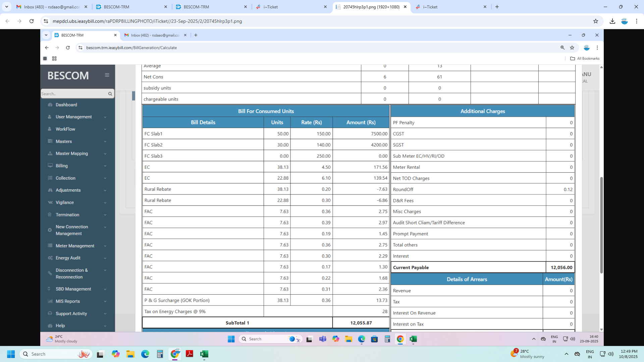Open the tab search dropdown arrow
Screen dimensions: 644x362
(x=6, y=7)
